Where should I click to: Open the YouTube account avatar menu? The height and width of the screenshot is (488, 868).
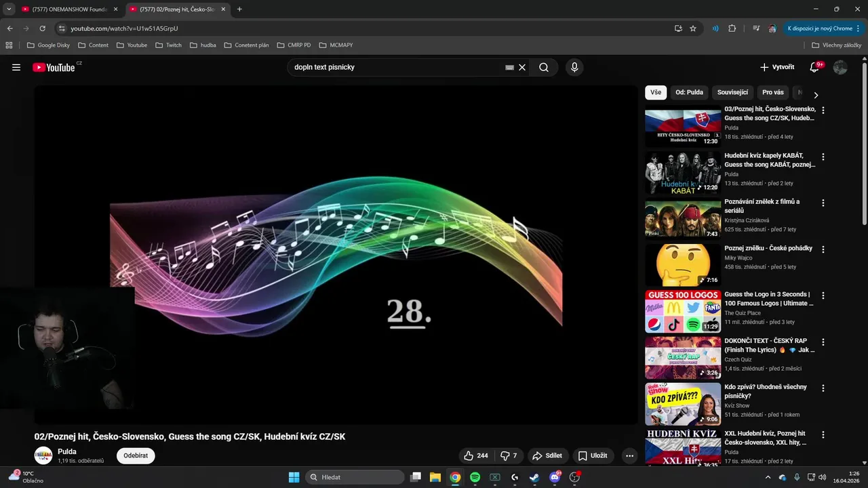click(x=840, y=67)
